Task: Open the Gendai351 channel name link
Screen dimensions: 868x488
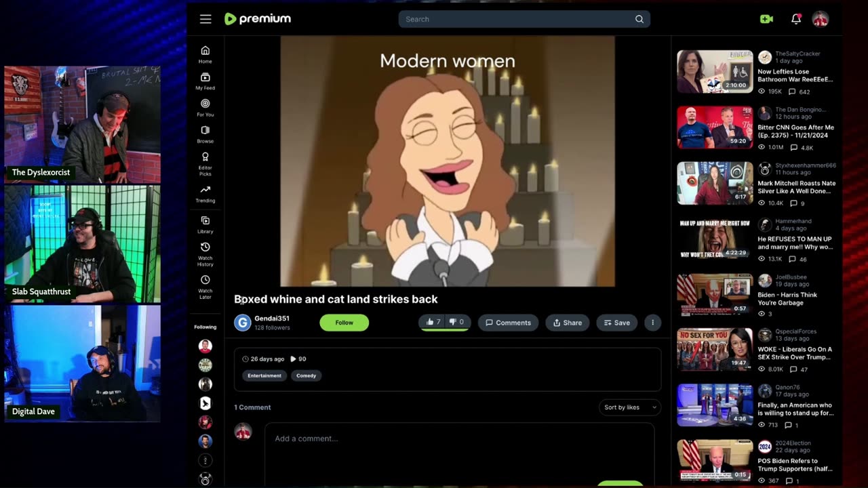Action: click(271, 319)
